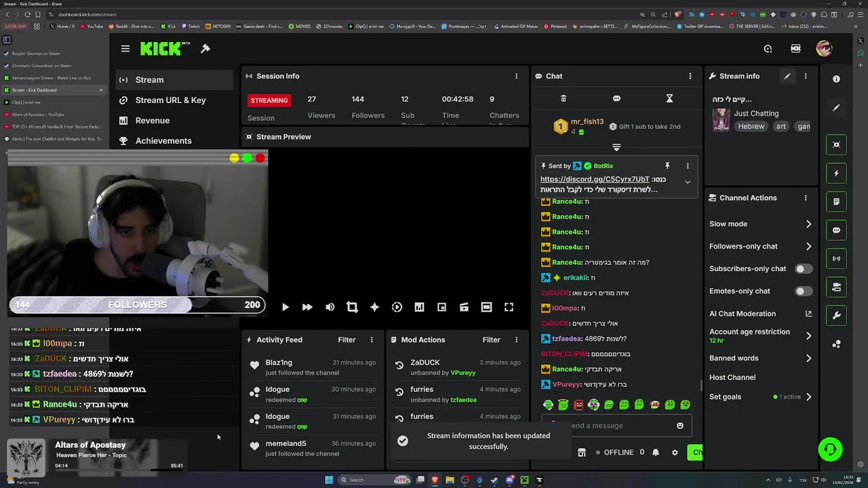Click the Hebrew tag in Stream info
The width and height of the screenshot is (868, 488).
coord(751,126)
